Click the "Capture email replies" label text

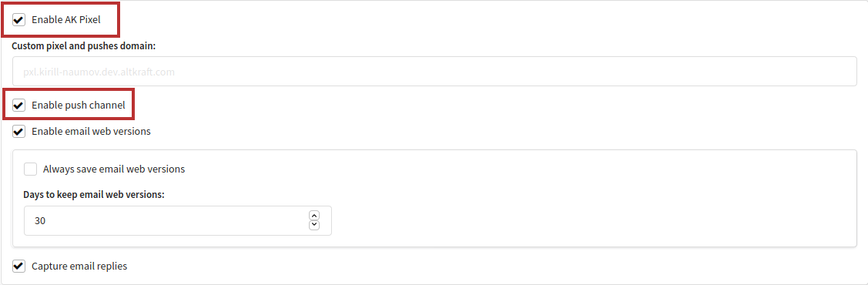pos(80,267)
